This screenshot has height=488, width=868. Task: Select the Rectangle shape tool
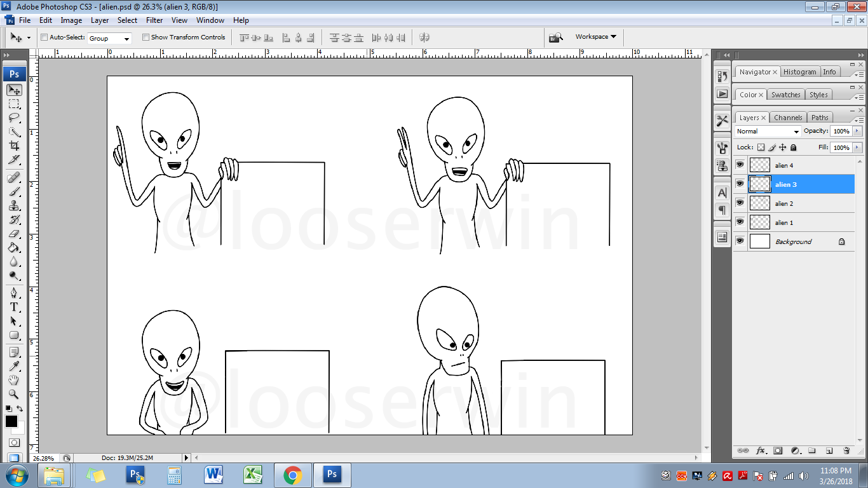click(14, 335)
